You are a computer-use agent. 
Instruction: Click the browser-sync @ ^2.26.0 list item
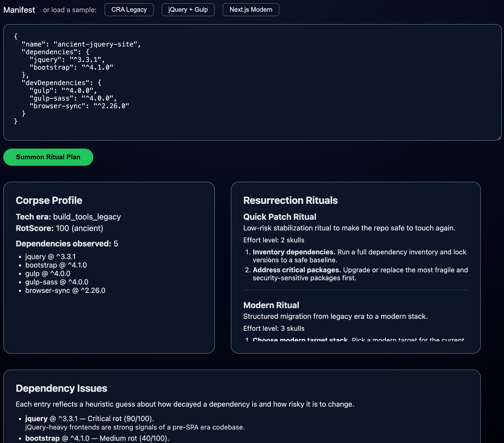pos(65,290)
